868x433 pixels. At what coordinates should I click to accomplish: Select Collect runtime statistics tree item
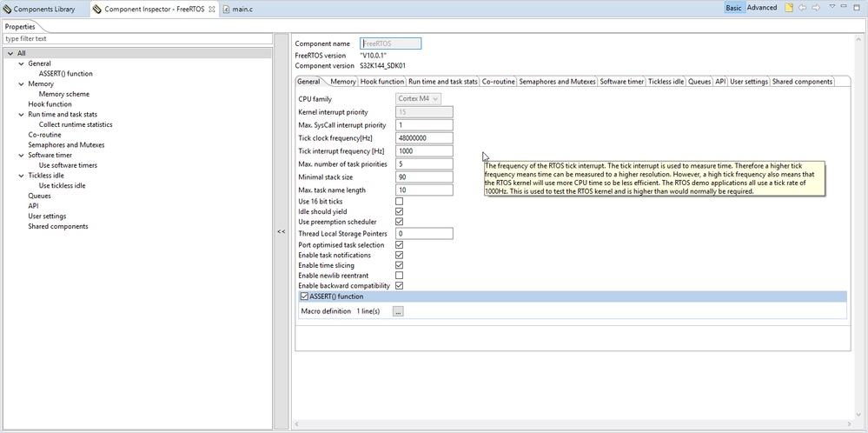[x=76, y=124]
